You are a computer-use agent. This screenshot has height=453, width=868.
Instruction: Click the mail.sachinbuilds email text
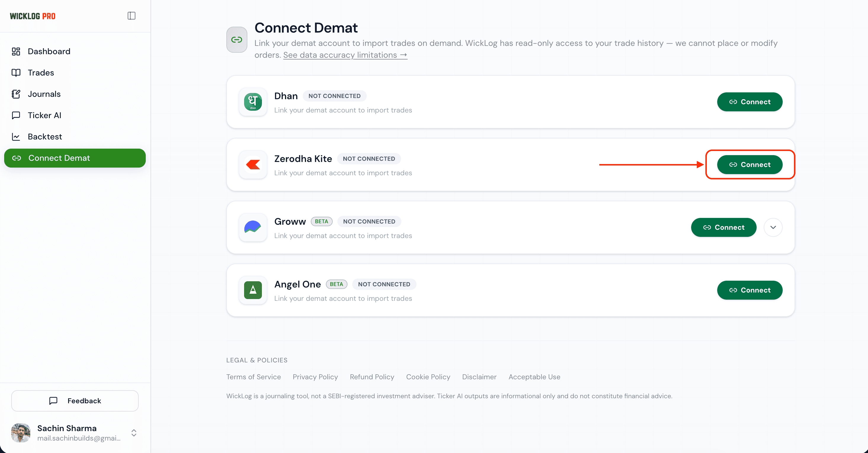tap(79, 438)
